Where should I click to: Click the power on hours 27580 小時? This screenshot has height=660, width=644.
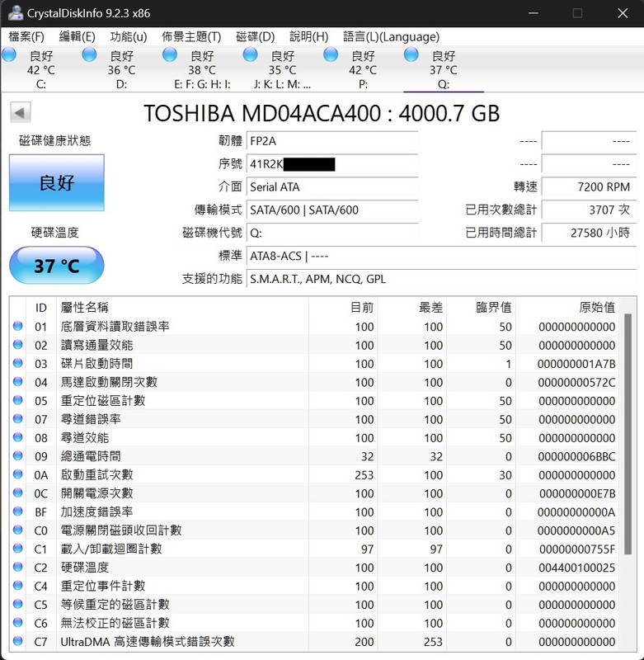point(589,233)
